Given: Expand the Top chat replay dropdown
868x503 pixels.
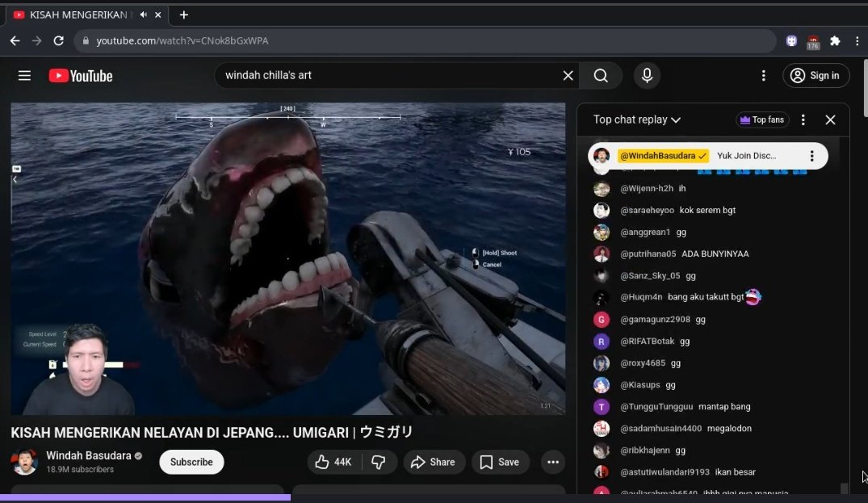Looking at the screenshot, I should [636, 119].
